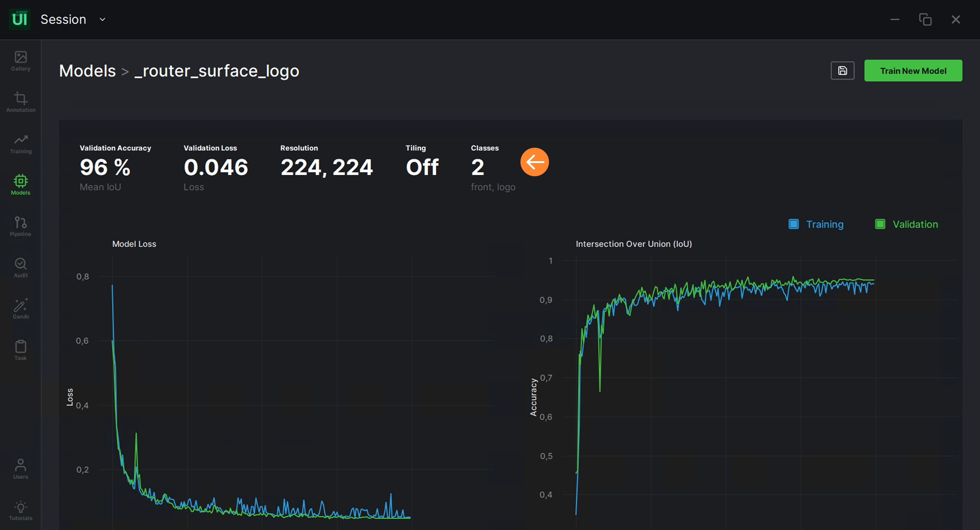Open the Session menu title
The width and height of the screenshot is (980, 530).
click(x=63, y=19)
